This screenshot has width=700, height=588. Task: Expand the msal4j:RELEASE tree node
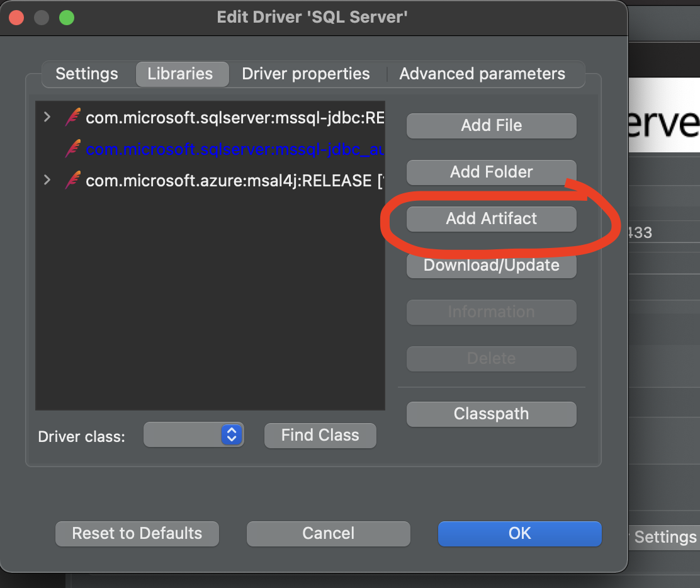click(47, 180)
